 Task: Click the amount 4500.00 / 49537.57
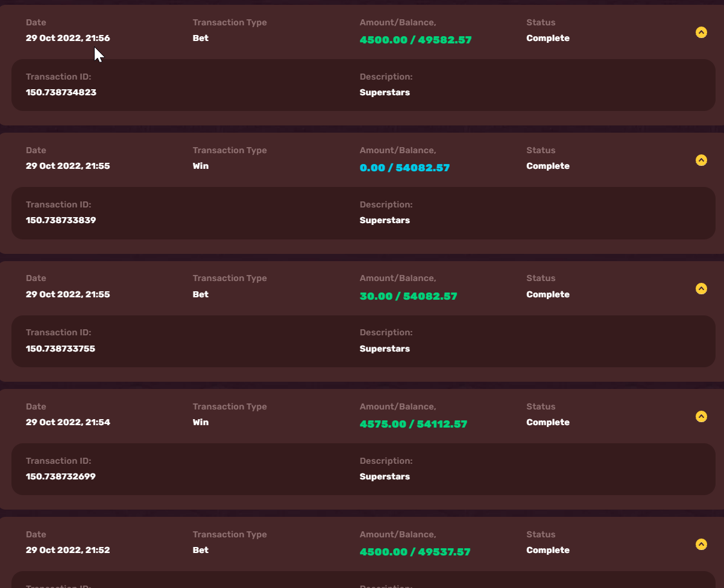(415, 552)
